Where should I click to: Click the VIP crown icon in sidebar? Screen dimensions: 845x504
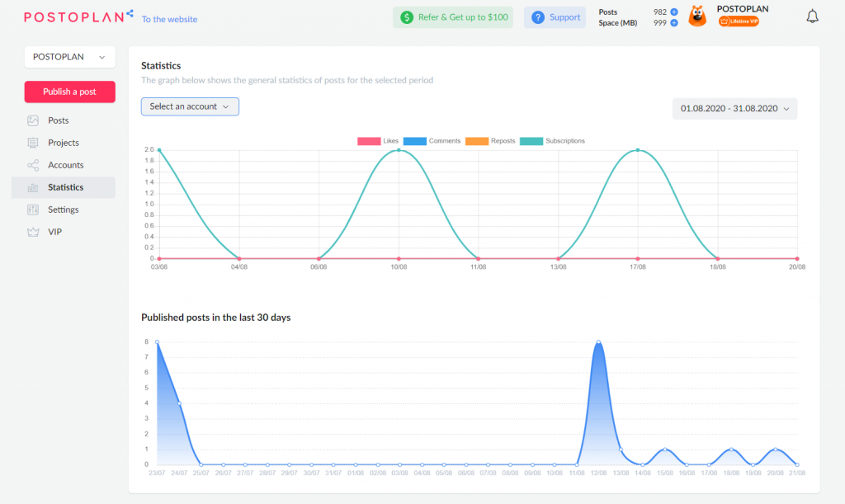point(33,232)
